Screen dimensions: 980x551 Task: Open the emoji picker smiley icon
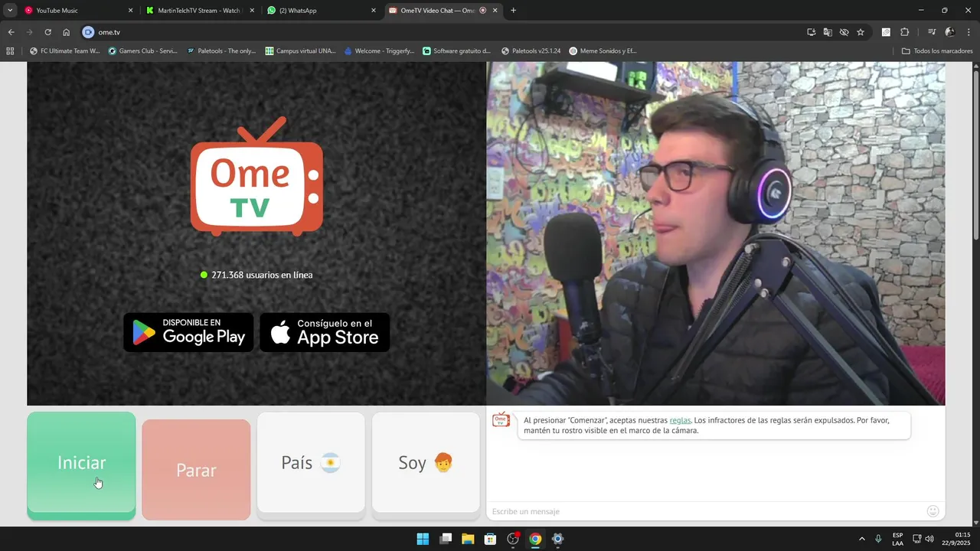(933, 511)
